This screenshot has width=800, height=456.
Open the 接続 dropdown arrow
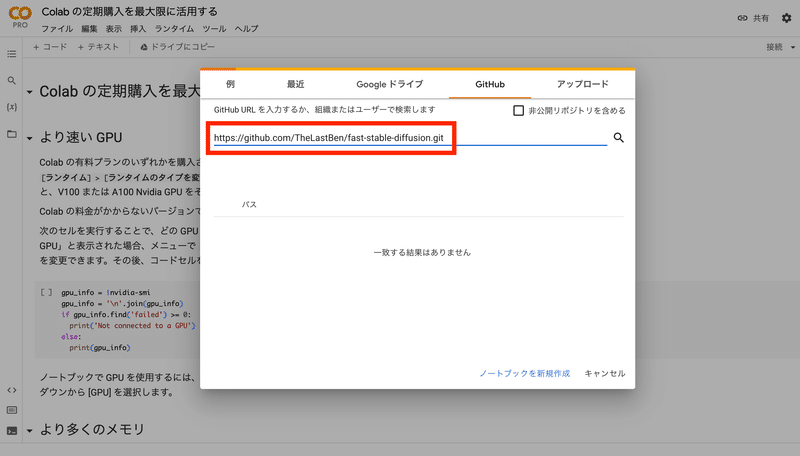793,47
